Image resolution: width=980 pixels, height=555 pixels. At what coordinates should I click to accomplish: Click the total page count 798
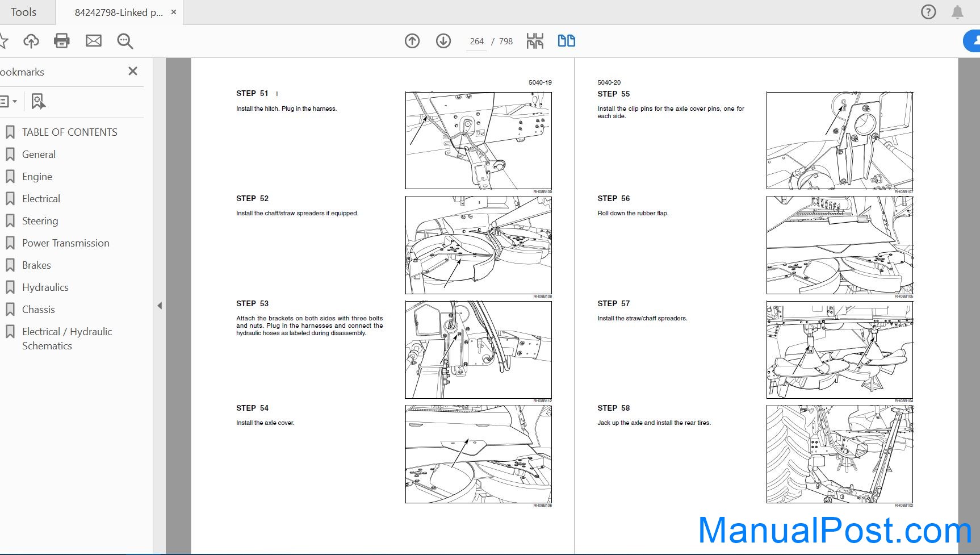click(x=506, y=41)
